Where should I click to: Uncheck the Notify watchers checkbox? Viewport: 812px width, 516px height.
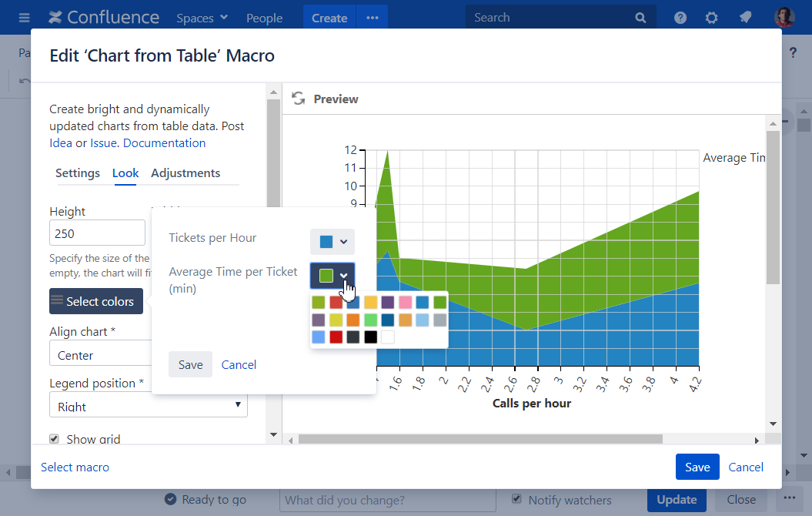point(517,500)
